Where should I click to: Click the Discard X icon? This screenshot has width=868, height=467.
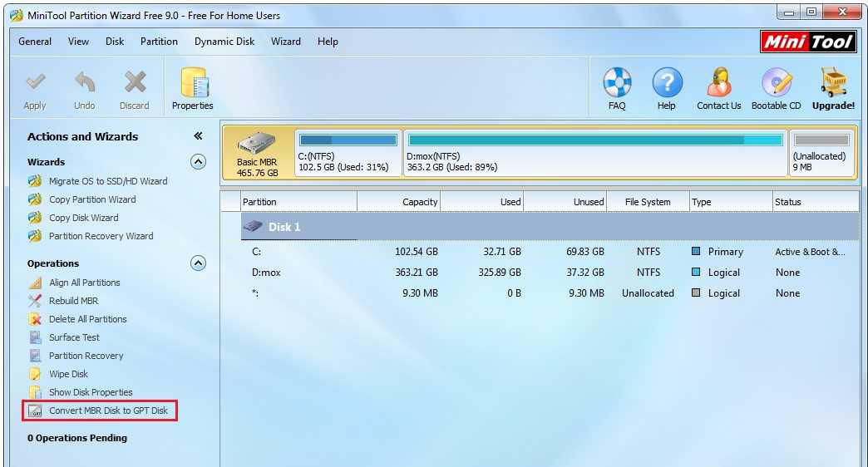[x=135, y=83]
